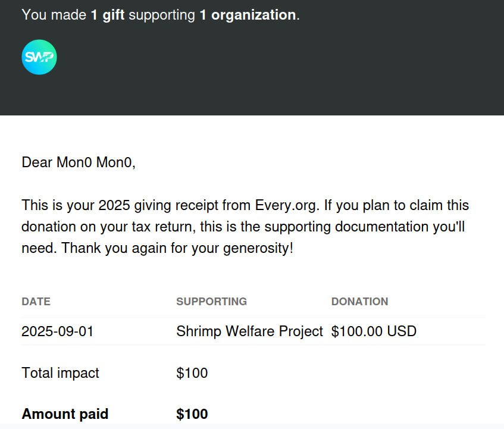
Task: Click the bold "Amount paid" label
Action: [65, 414]
